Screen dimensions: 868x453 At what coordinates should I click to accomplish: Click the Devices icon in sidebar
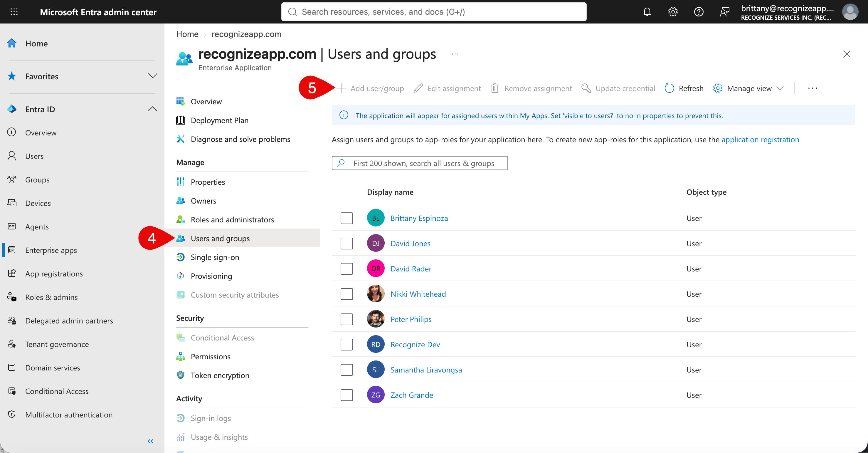point(12,203)
